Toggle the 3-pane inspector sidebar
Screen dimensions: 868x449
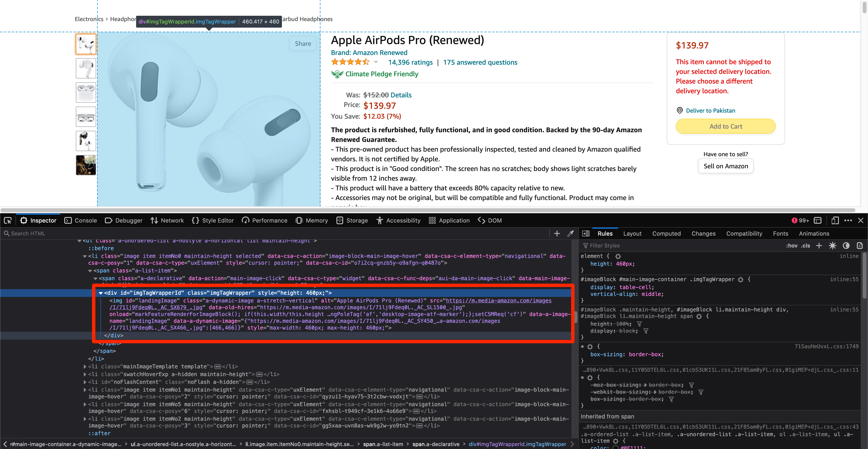point(586,233)
